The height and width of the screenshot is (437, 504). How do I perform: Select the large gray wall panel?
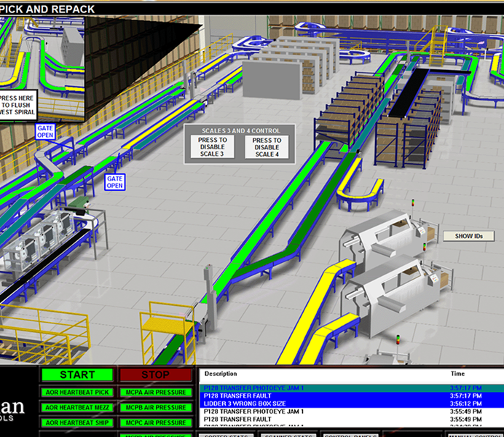point(272,79)
